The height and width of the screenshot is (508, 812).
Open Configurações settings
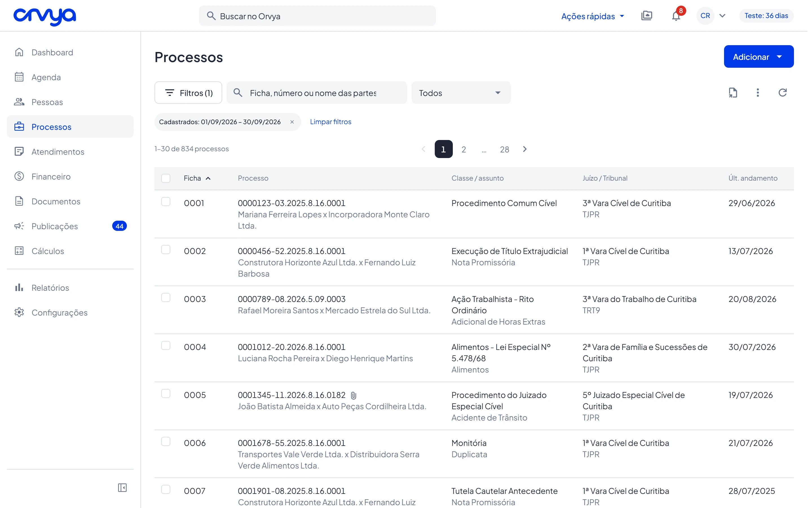click(70, 313)
